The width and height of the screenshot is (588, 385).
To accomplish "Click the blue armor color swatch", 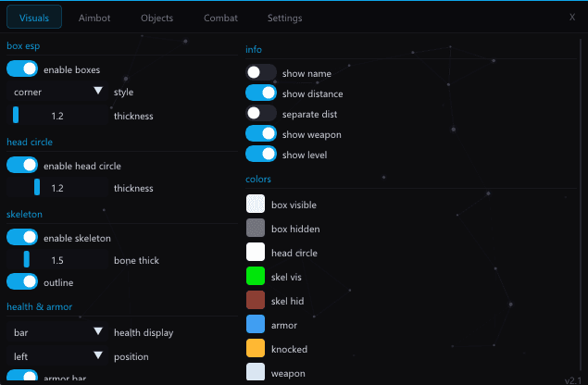I will (x=256, y=324).
